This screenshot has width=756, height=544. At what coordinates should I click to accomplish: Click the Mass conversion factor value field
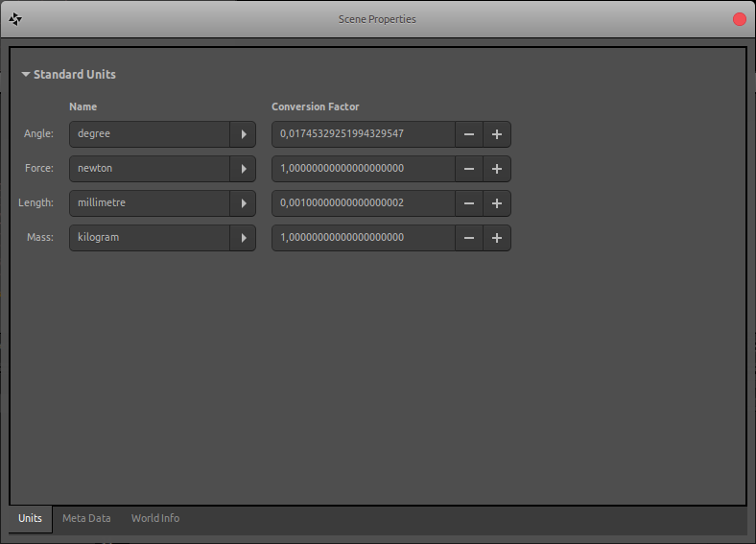click(364, 238)
